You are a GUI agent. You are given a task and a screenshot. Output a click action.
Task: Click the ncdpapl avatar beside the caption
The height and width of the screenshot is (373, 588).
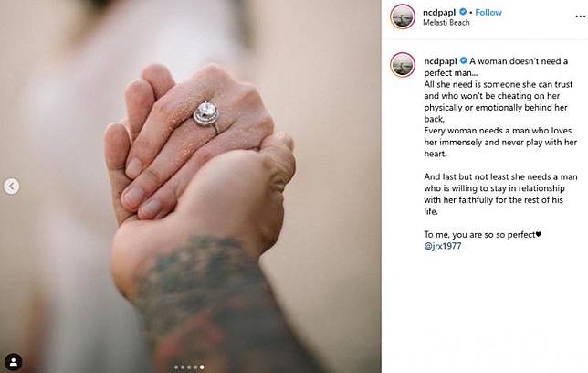pyautogui.click(x=403, y=65)
